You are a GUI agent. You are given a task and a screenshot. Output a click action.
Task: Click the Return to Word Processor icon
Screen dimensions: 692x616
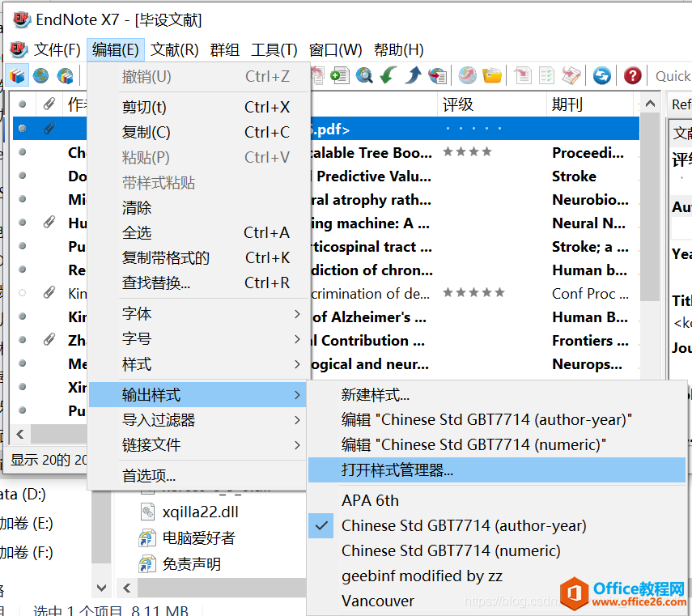(x=571, y=75)
